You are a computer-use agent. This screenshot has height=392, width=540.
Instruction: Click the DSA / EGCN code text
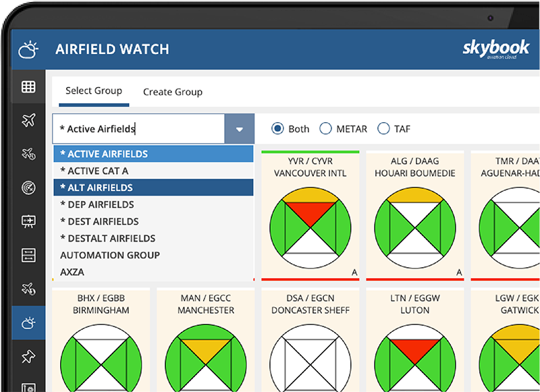pos(310,298)
